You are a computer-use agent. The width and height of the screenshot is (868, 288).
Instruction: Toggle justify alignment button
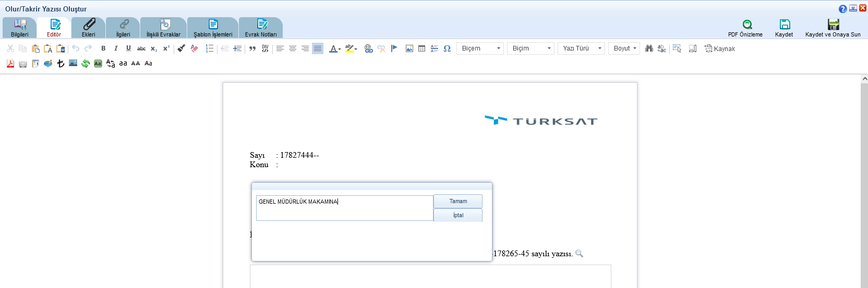point(318,48)
